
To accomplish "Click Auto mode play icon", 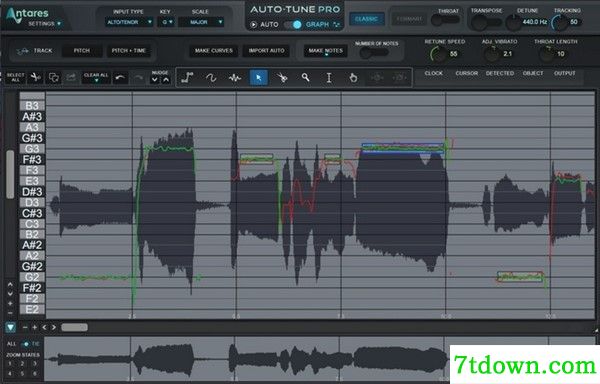I will tap(253, 24).
